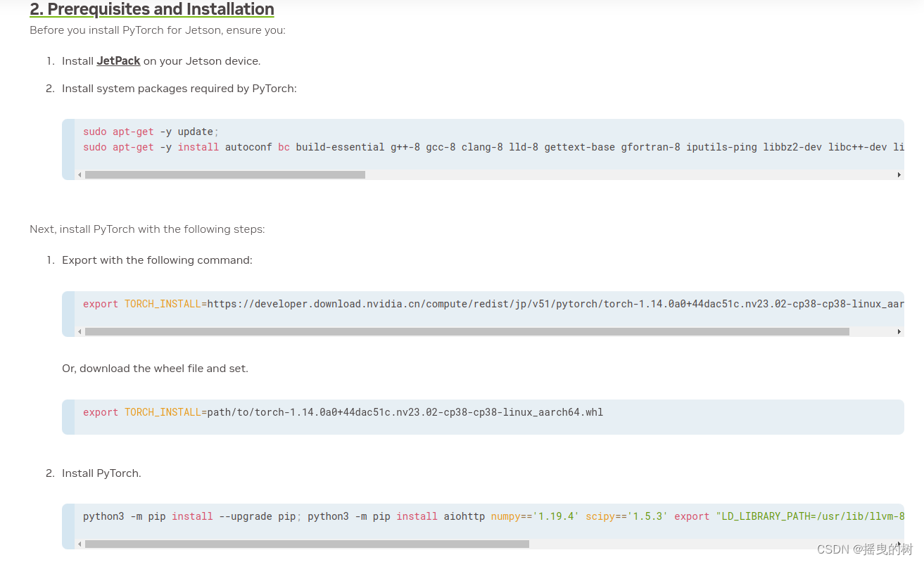Click 'gfortran-8' package name
The width and height of the screenshot is (924, 562).
click(650, 147)
